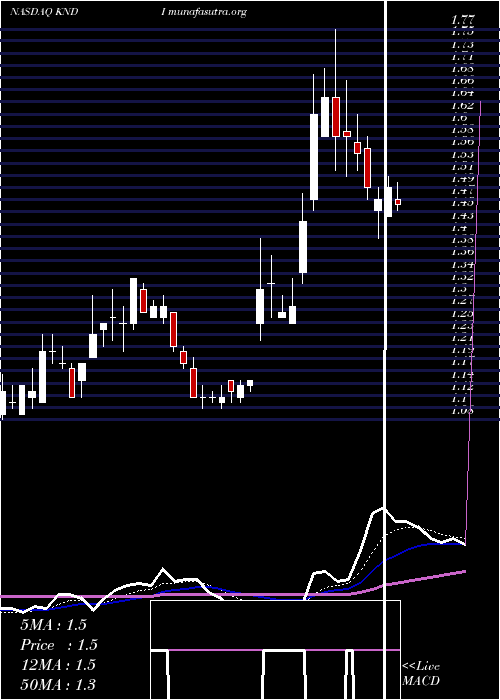Click the 1.12 price axis label
The height and width of the screenshot is (700, 500).
462,386
